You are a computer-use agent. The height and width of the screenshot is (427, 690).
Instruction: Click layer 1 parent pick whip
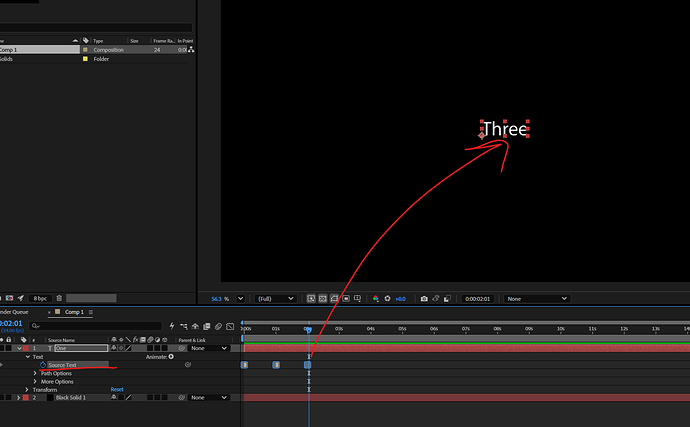click(x=181, y=348)
